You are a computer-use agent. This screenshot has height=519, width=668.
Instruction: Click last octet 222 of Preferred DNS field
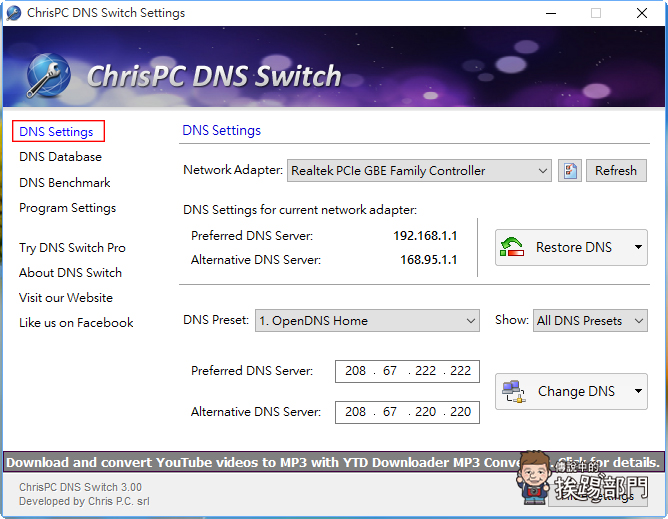[x=461, y=371]
